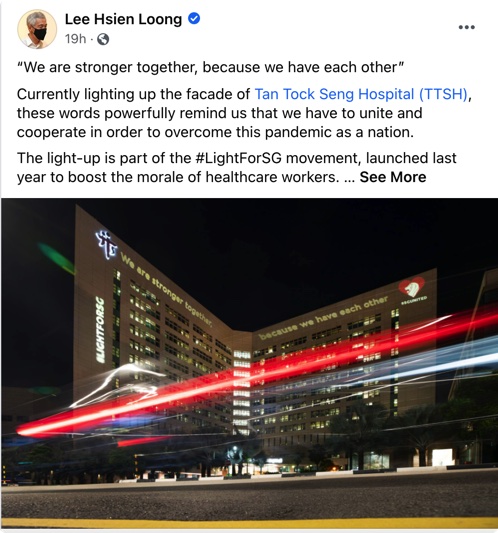Click "because we have each other" on the building
Image resolution: width=498 pixels, height=533 pixels.
click(323, 318)
